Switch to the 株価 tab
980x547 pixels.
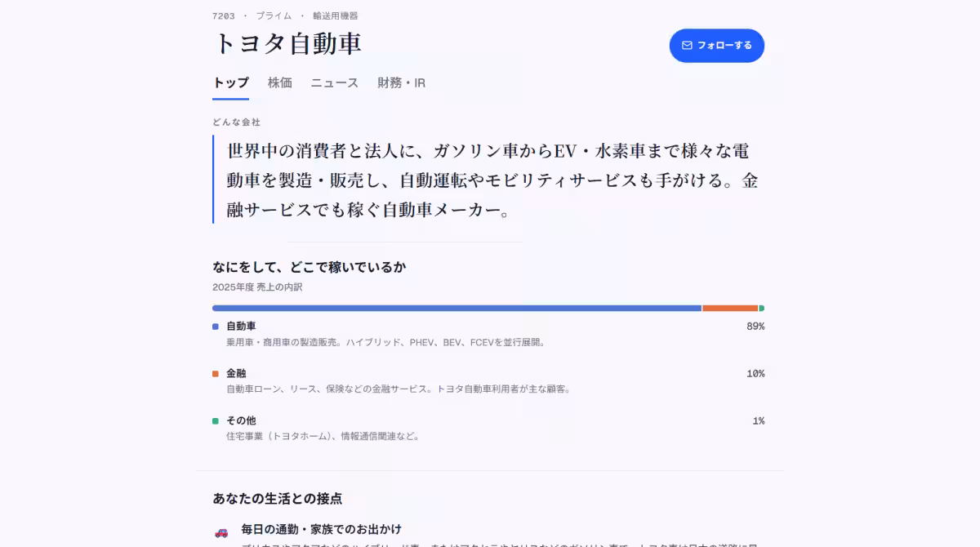point(279,82)
